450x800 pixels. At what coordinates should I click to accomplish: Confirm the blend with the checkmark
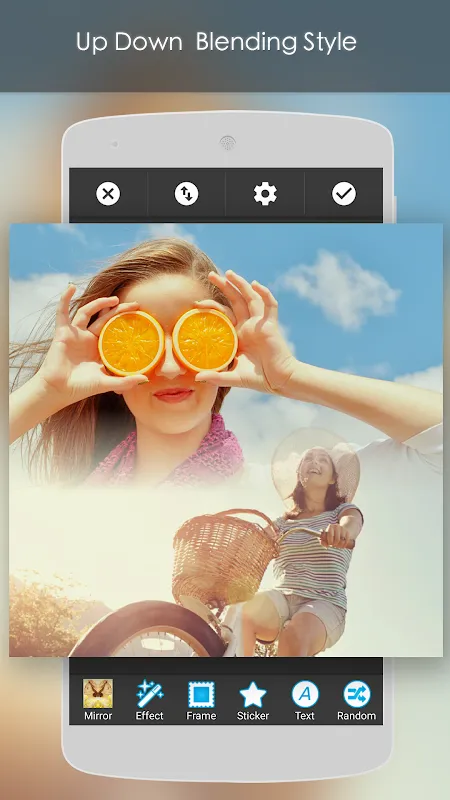click(344, 194)
